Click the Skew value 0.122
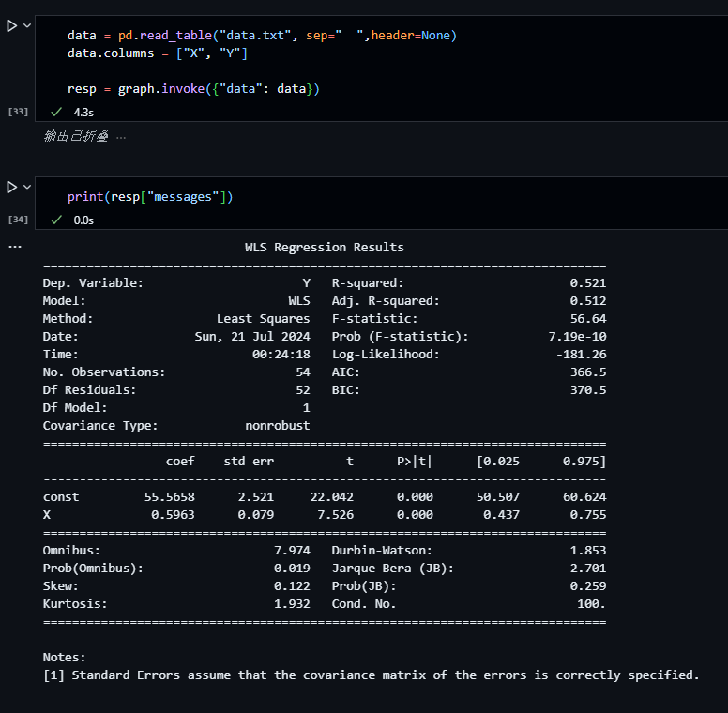Screen dimensions: 728x713 (292, 586)
